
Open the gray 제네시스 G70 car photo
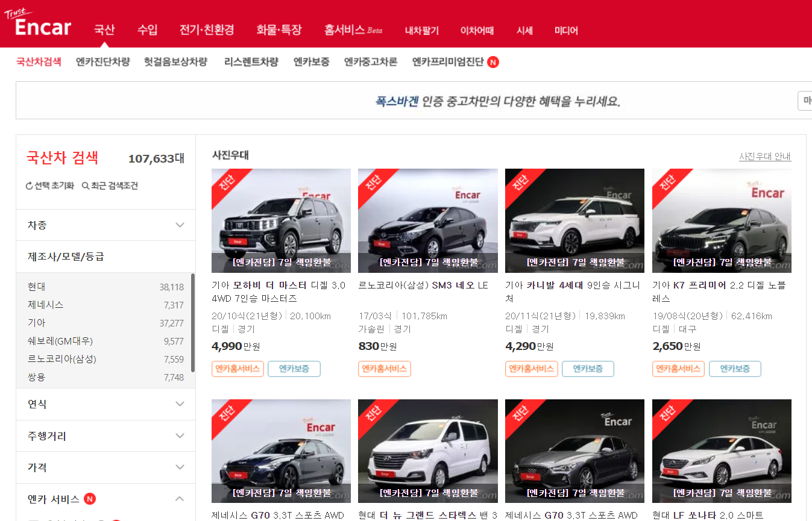pyautogui.click(x=574, y=451)
